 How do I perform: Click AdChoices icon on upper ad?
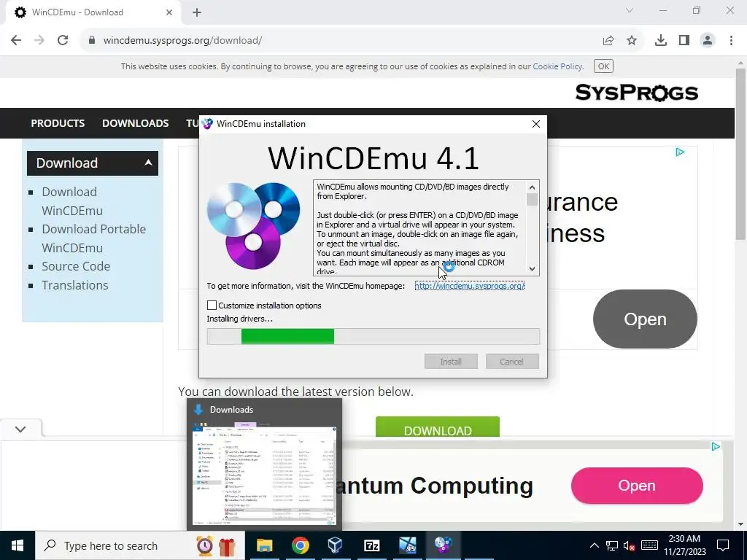[x=680, y=152]
